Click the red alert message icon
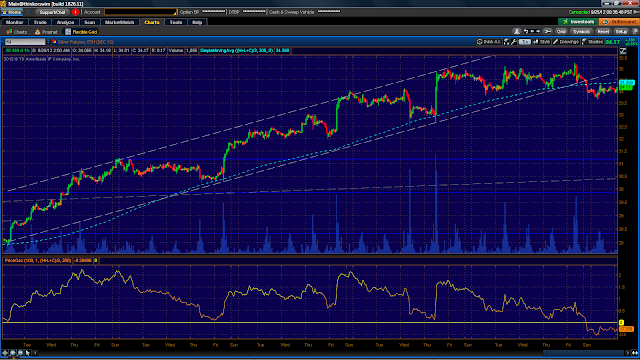Image resolution: width=640 pixels, height=360 pixels. [x=75, y=12]
